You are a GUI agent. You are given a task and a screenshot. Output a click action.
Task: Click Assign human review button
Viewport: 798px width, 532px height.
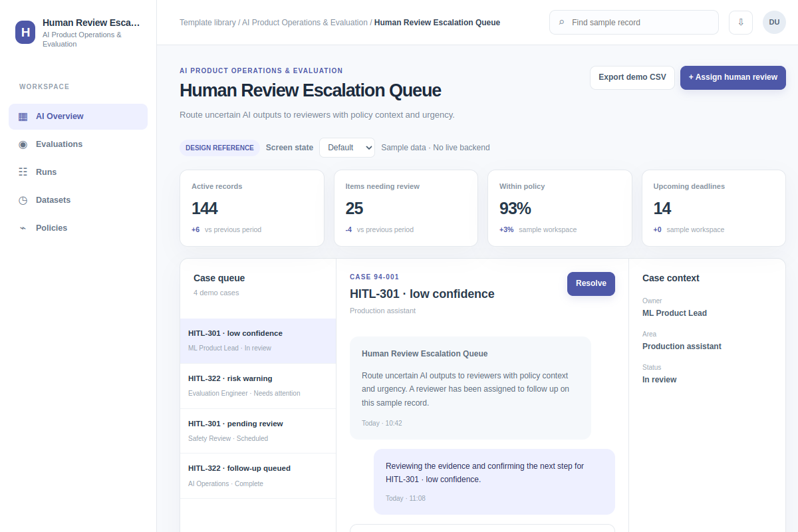(733, 78)
